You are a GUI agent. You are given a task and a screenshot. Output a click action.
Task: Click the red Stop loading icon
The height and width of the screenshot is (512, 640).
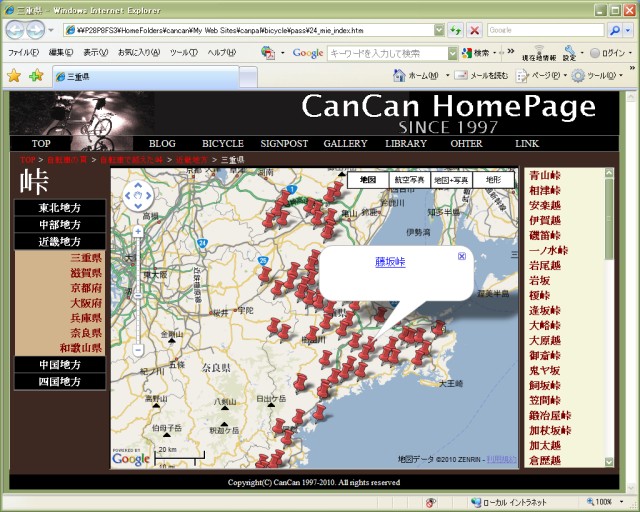click(474, 30)
